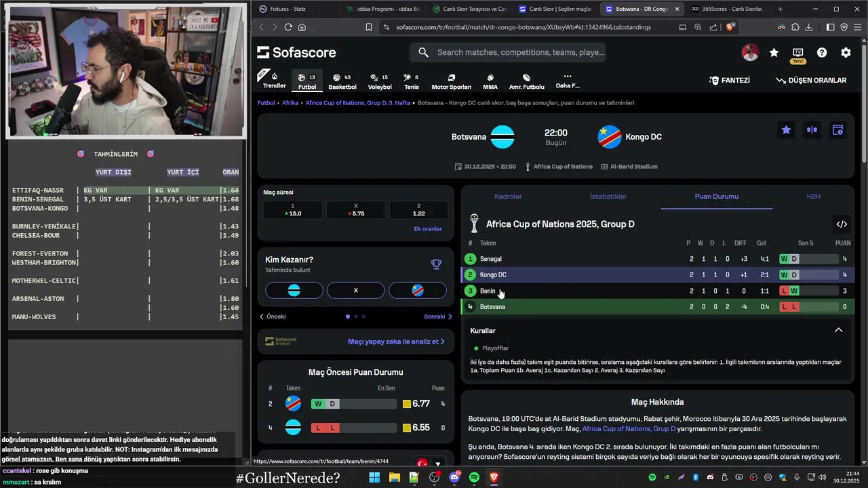This screenshot has height=488, width=868.
Task: Open browser downloads icon
Action: click(x=808, y=27)
